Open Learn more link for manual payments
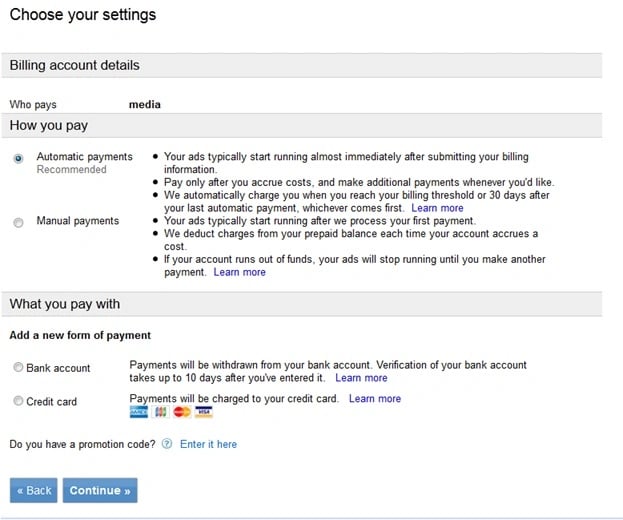This screenshot has height=520, width=623. pos(240,272)
